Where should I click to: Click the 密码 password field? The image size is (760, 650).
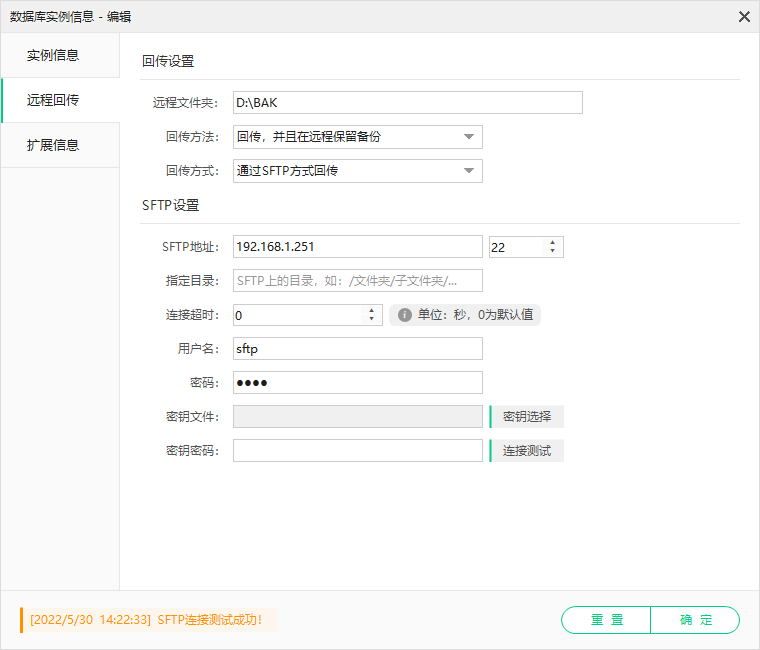pos(358,382)
